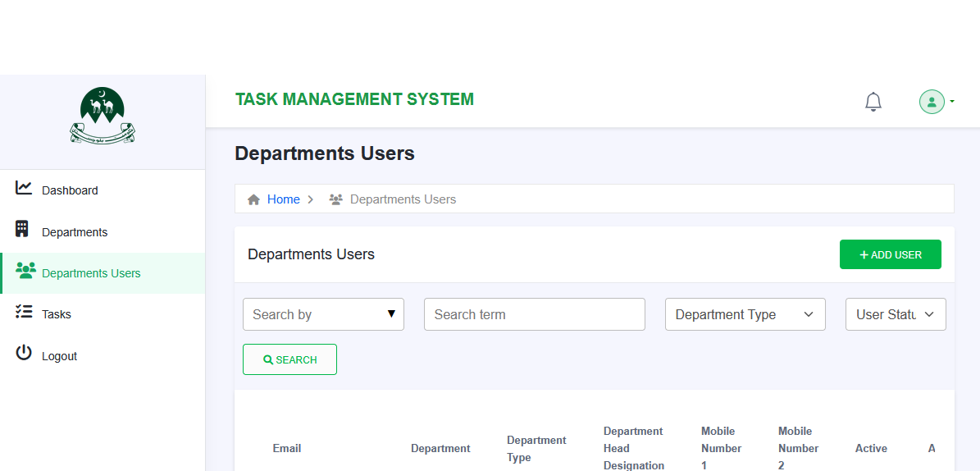The width and height of the screenshot is (980, 471).
Task: Click the Departments building icon
Action: [x=22, y=230]
